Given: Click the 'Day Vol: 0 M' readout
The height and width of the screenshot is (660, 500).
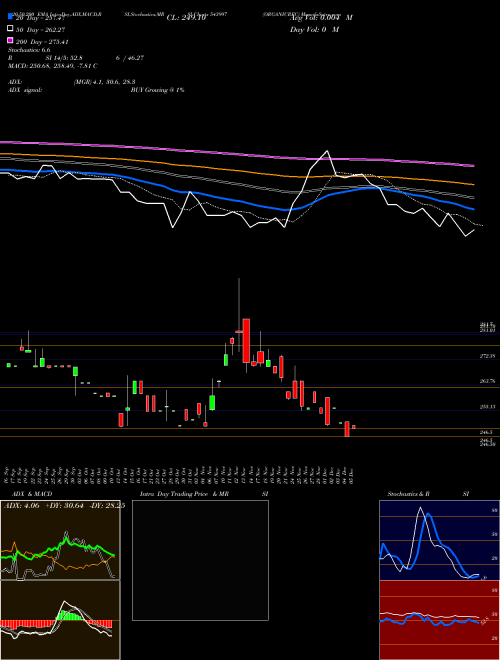Looking at the screenshot, I should 314,29.
